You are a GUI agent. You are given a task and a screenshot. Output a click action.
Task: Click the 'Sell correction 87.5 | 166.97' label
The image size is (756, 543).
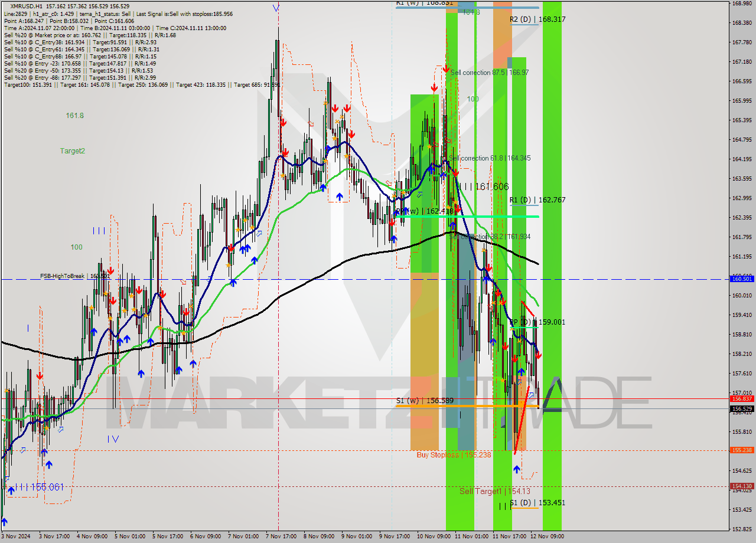coord(490,73)
